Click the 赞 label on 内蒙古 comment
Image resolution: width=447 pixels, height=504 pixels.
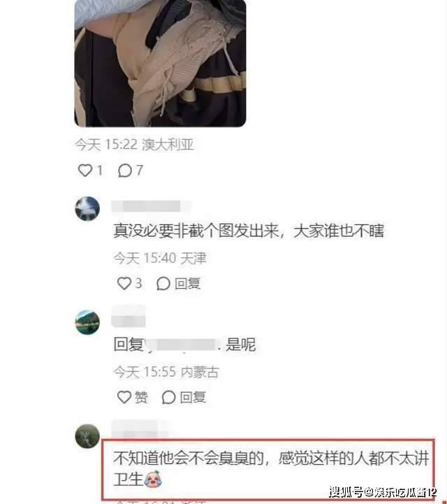(141, 397)
